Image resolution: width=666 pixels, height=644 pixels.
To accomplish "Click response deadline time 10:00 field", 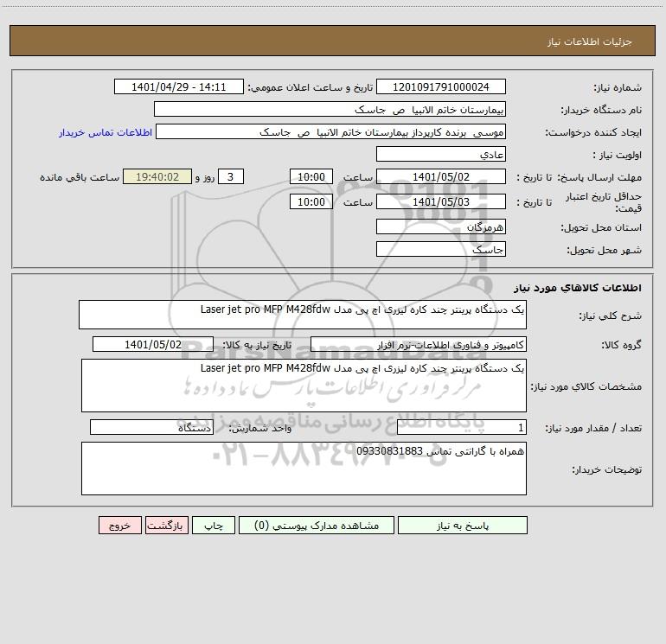I will [311, 176].
